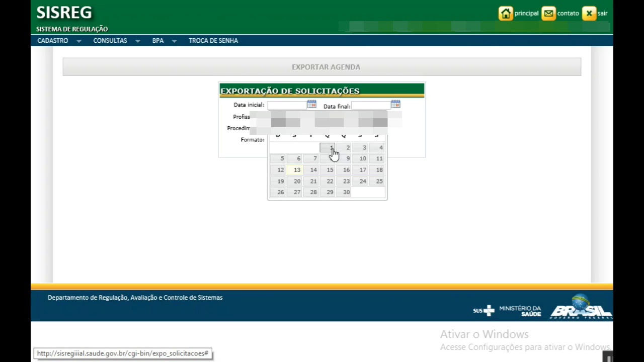Select day 20 in the calendar
644x362 pixels.
[x=294, y=181]
